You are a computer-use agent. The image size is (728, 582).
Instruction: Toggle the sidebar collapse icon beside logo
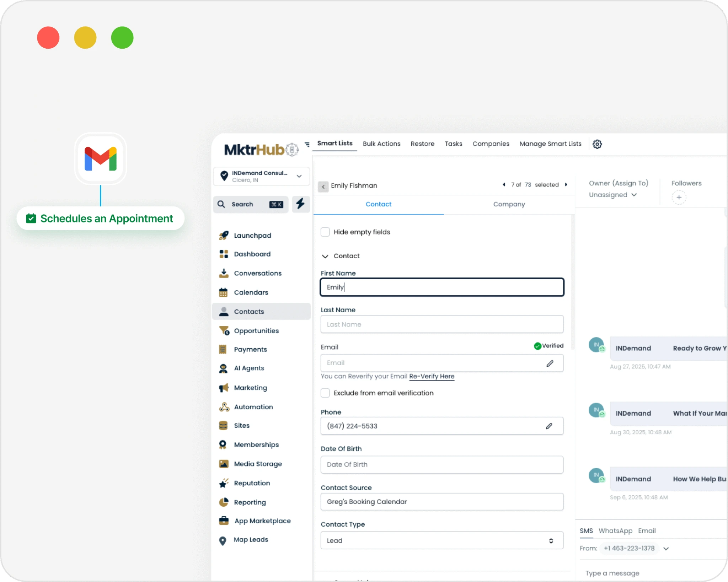307,144
